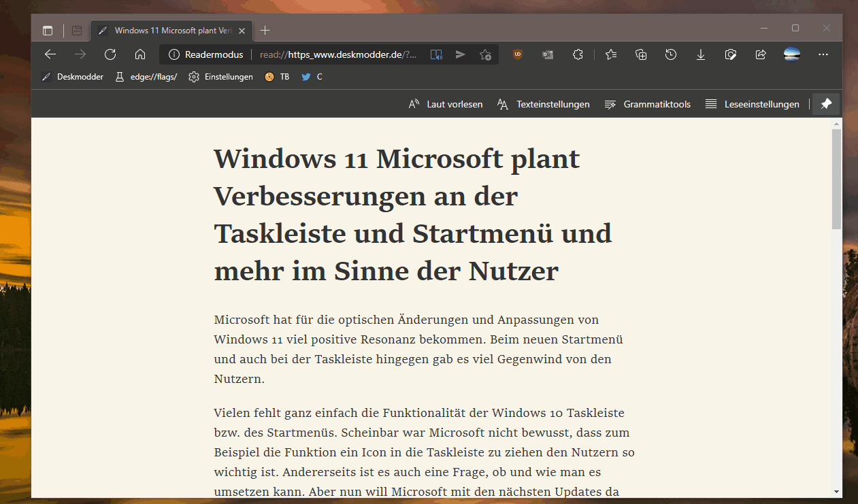858x504 pixels.
Task: View site information icon in address bar
Action: coord(174,54)
